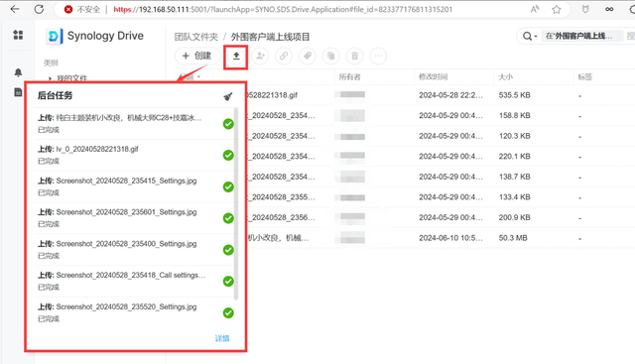
Task: Clear finished tasks with broom icon
Action: coord(228,96)
